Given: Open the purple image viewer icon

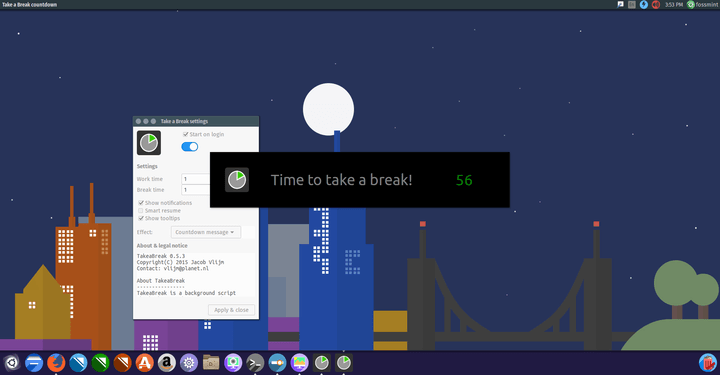Looking at the screenshot, I should (x=299, y=363).
